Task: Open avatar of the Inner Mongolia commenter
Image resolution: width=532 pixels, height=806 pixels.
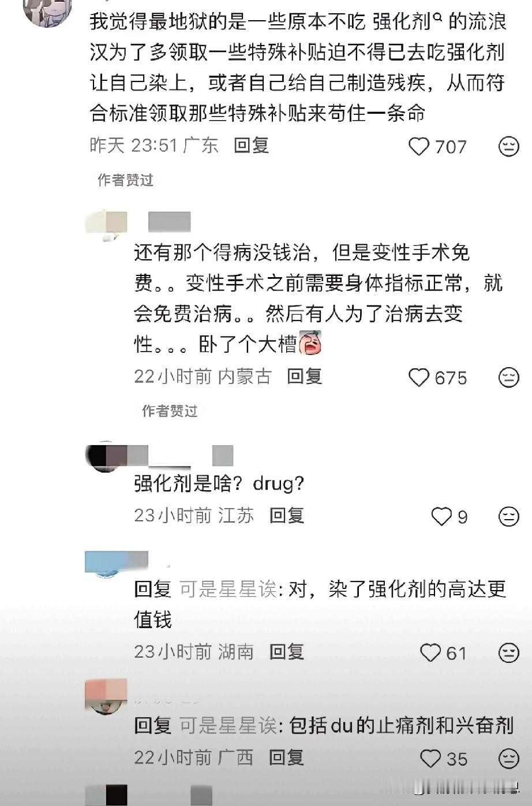Action: point(106,226)
